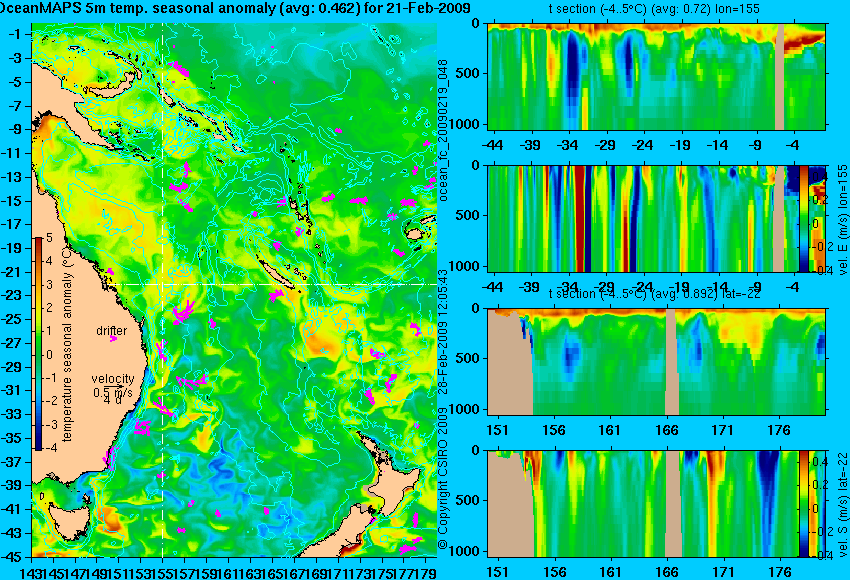Viewport: 850px width, 580px height.
Task: Click the OceanMAPS 5m temp. anomaly title
Action: pyautogui.click(x=235, y=8)
